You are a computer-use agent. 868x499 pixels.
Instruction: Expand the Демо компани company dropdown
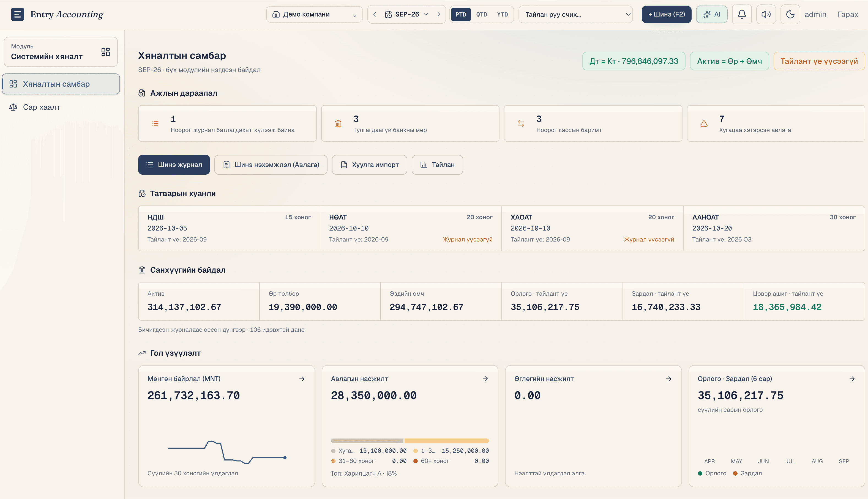[314, 14]
